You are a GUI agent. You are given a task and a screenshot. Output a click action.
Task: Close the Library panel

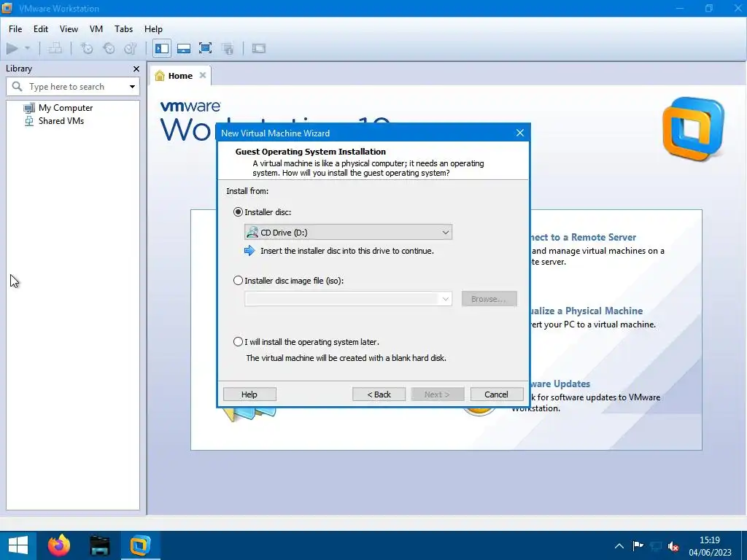tap(136, 69)
